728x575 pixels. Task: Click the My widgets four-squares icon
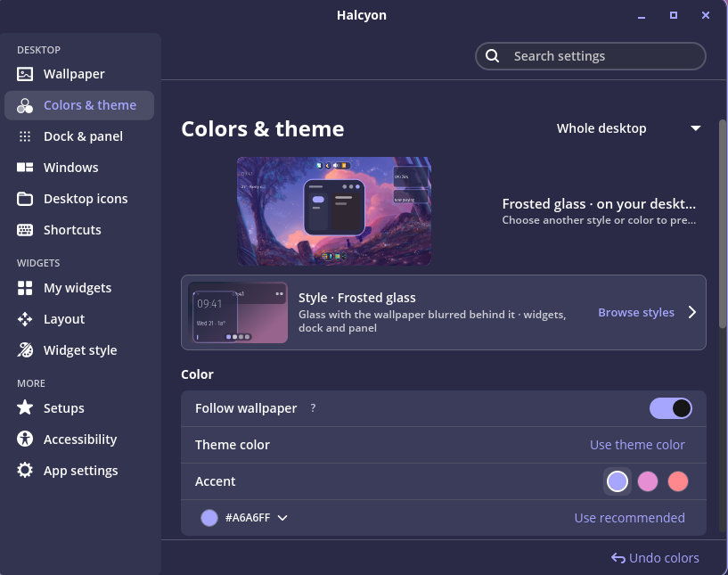[25, 288]
